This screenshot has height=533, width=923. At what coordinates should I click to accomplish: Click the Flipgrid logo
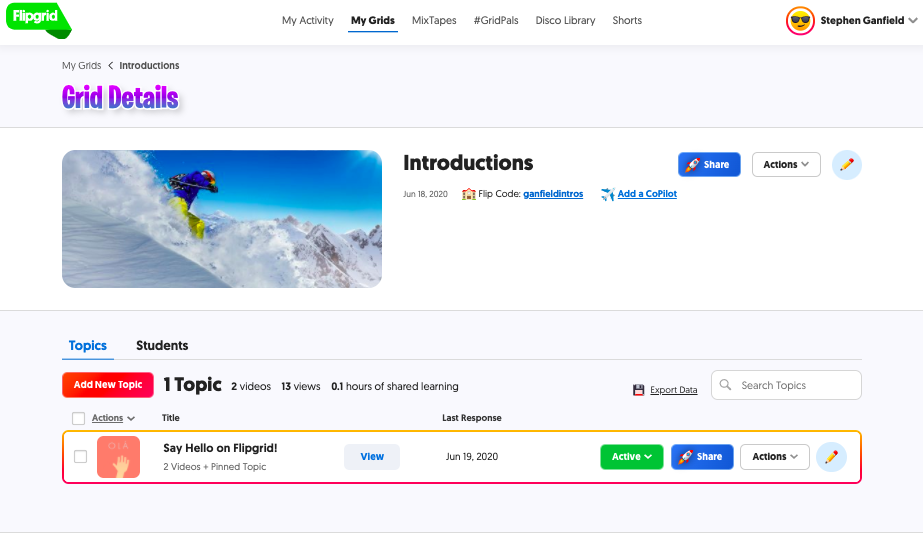37,19
